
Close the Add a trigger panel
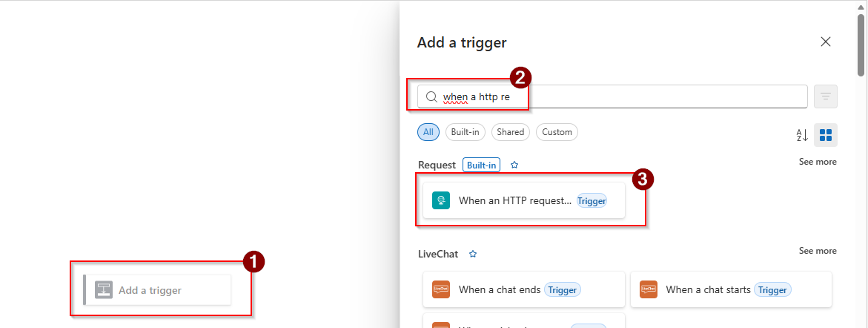coord(826,42)
